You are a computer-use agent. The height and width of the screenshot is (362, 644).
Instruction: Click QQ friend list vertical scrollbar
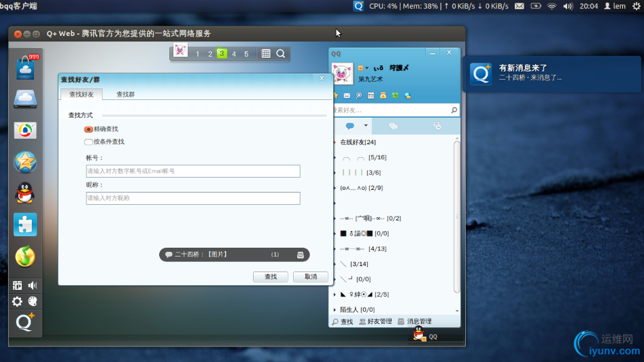457,217
